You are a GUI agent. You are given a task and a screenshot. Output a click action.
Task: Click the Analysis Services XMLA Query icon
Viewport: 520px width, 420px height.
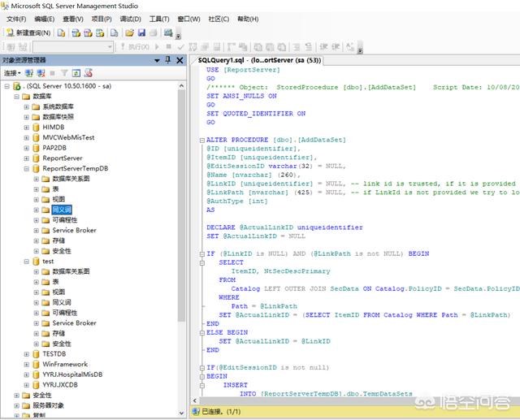point(100,32)
